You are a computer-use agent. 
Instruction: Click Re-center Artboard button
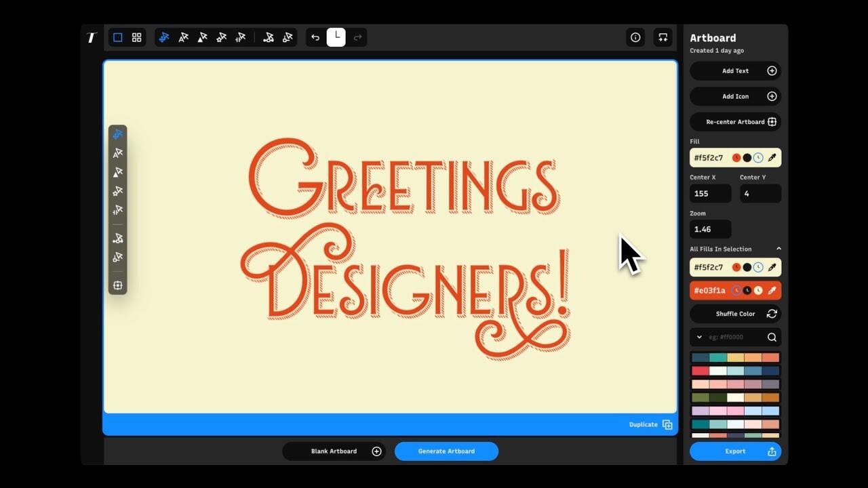coord(736,122)
